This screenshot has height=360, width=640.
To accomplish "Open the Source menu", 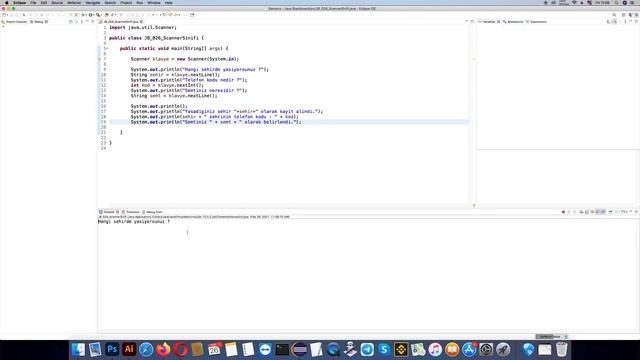I will [57, 3].
